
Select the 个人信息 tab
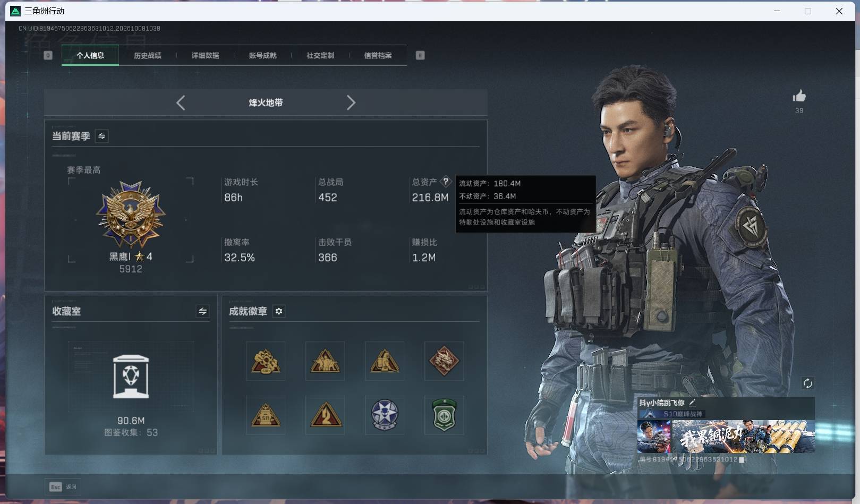(90, 55)
